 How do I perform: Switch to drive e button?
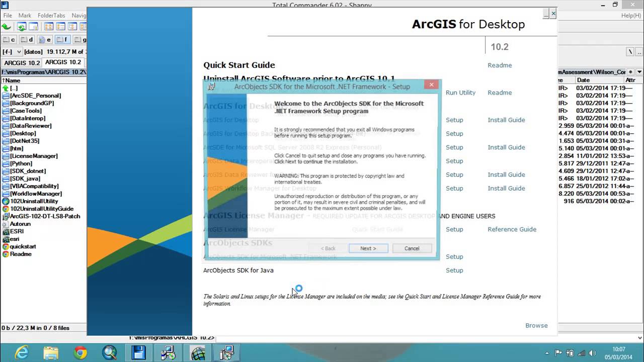45,39
